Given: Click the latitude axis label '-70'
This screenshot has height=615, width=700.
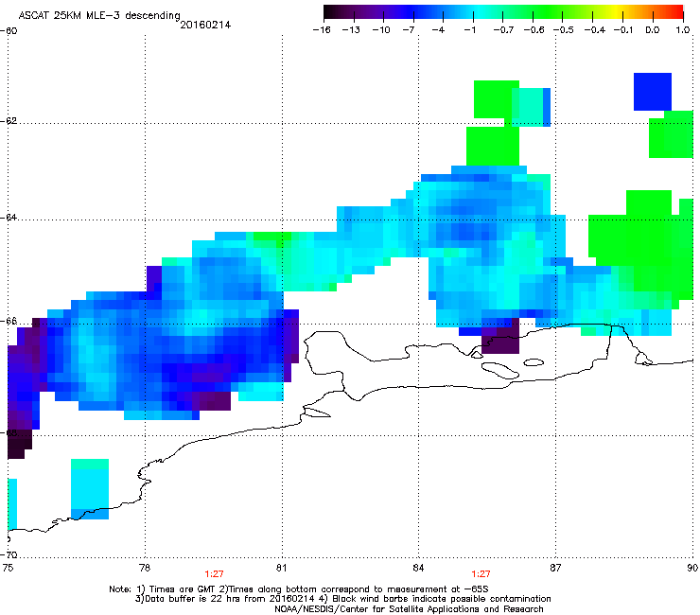Looking at the screenshot, I should click(x=9, y=555).
